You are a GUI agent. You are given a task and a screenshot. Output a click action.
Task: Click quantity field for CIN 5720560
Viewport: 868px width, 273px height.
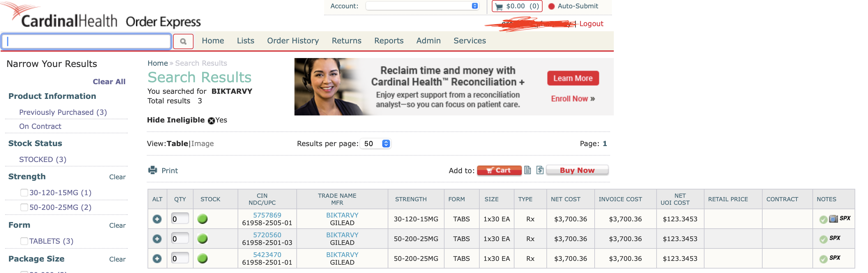click(179, 239)
